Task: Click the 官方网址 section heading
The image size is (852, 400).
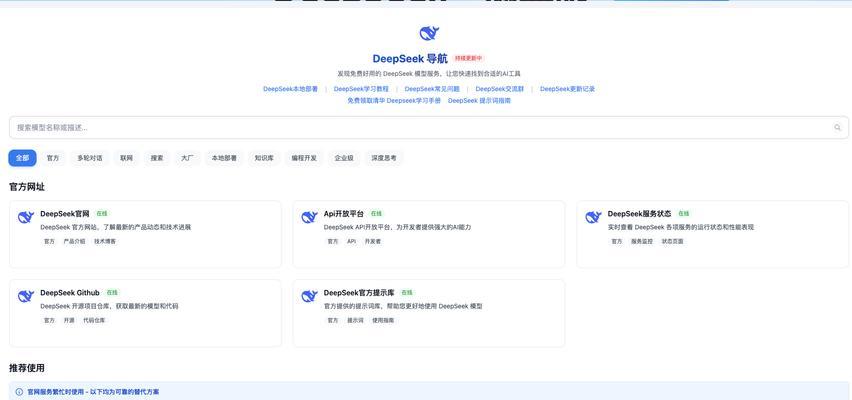Action: 27,187
